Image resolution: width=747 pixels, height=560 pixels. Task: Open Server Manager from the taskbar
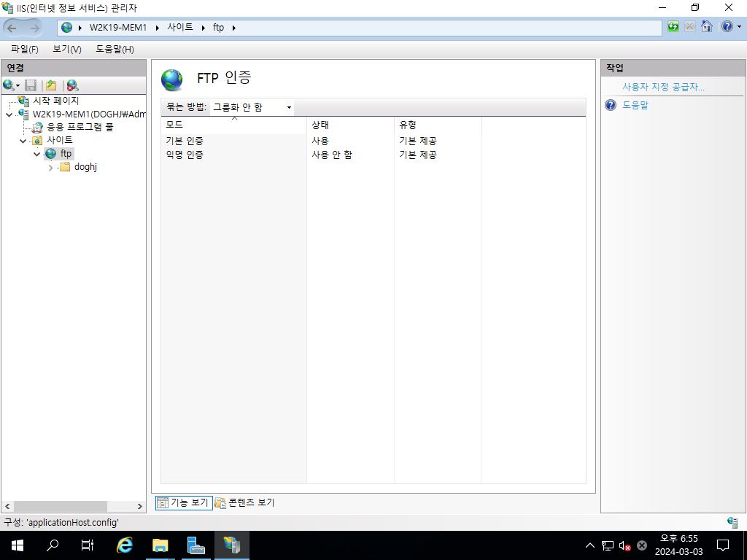(x=196, y=545)
